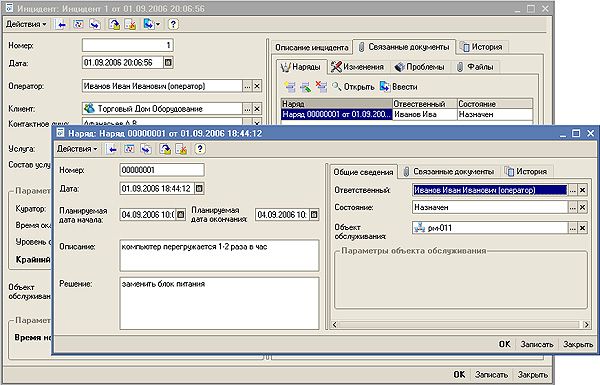600x385 pixels.
Task: Click the Описание text field in Наряд
Action: (x=219, y=255)
